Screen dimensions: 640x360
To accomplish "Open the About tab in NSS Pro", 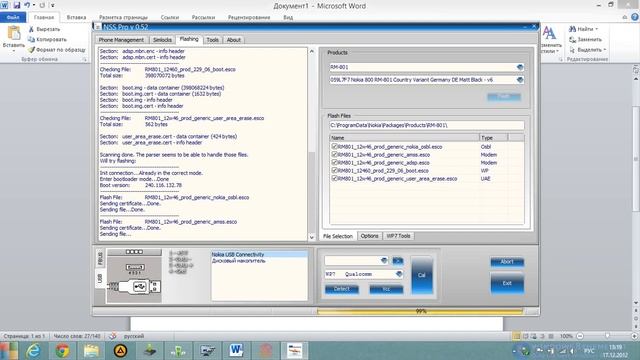I will (x=233, y=40).
